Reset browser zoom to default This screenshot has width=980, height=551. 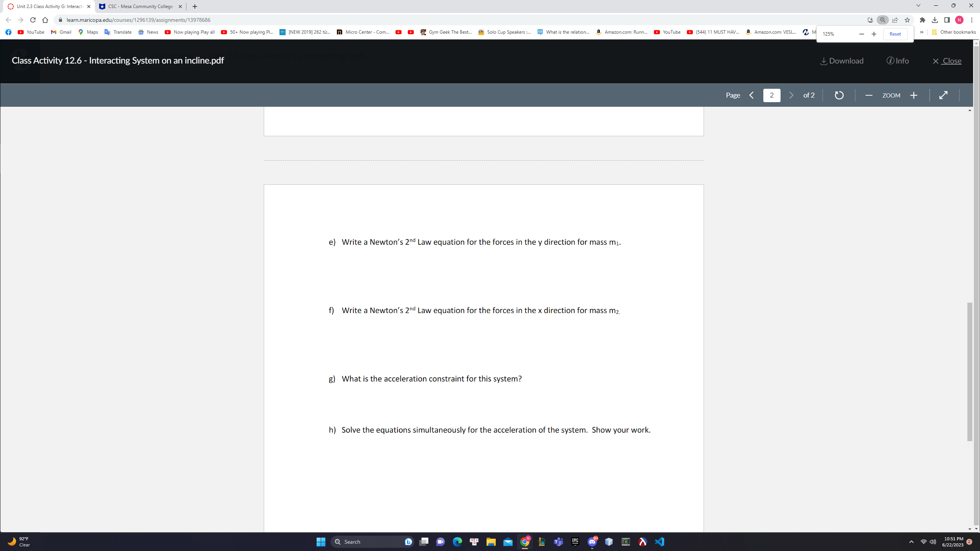pyautogui.click(x=895, y=34)
